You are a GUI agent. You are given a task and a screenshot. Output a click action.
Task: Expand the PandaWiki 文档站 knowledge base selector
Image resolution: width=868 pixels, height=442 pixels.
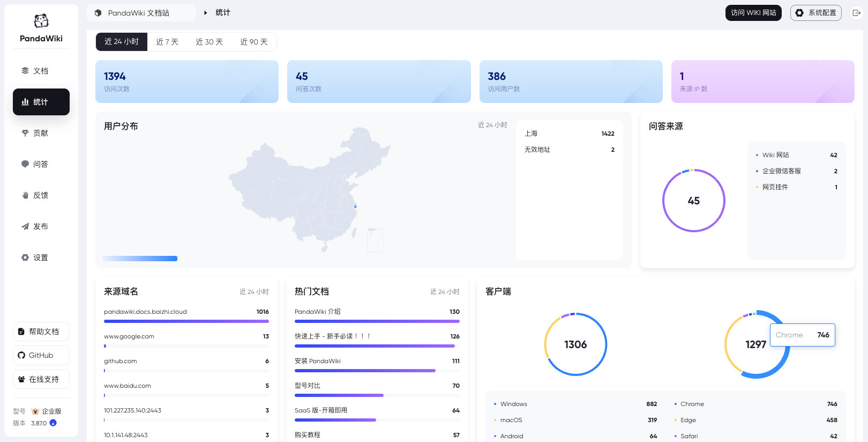coord(141,13)
